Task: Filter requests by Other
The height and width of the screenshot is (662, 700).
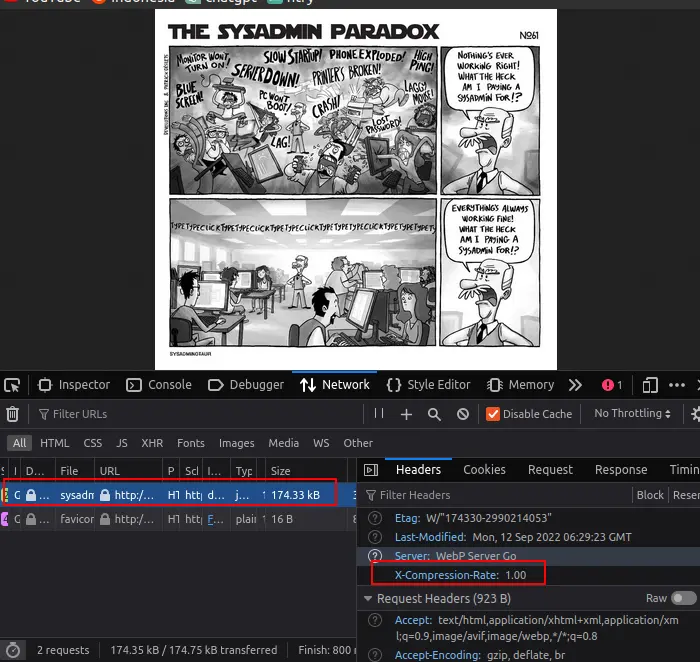Action: click(x=358, y=443)
